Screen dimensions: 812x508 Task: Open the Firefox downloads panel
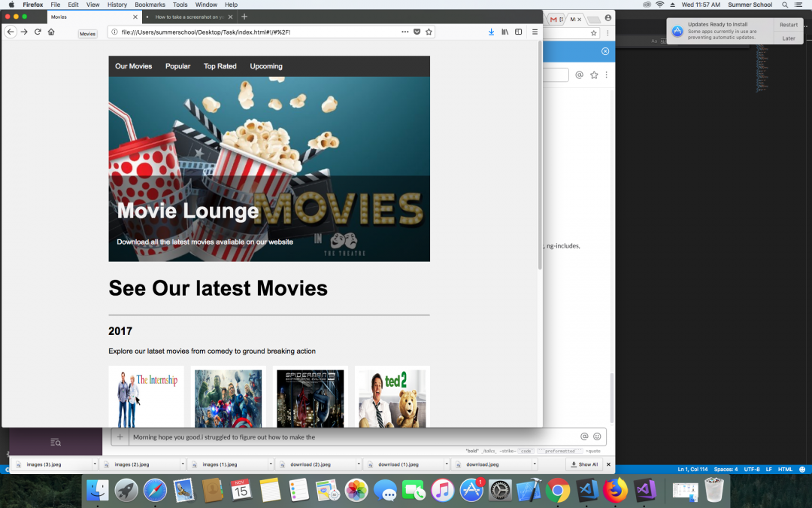(x=492, y=32)
